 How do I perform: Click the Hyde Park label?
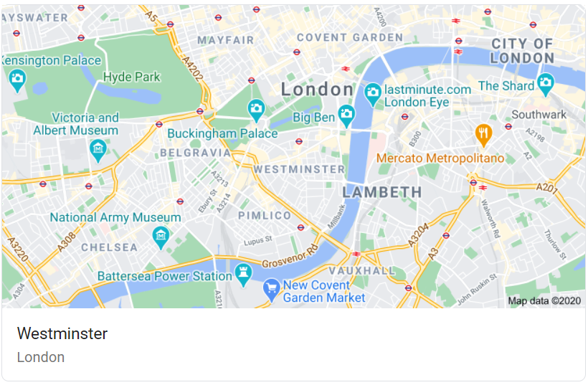tap(132, 77)
